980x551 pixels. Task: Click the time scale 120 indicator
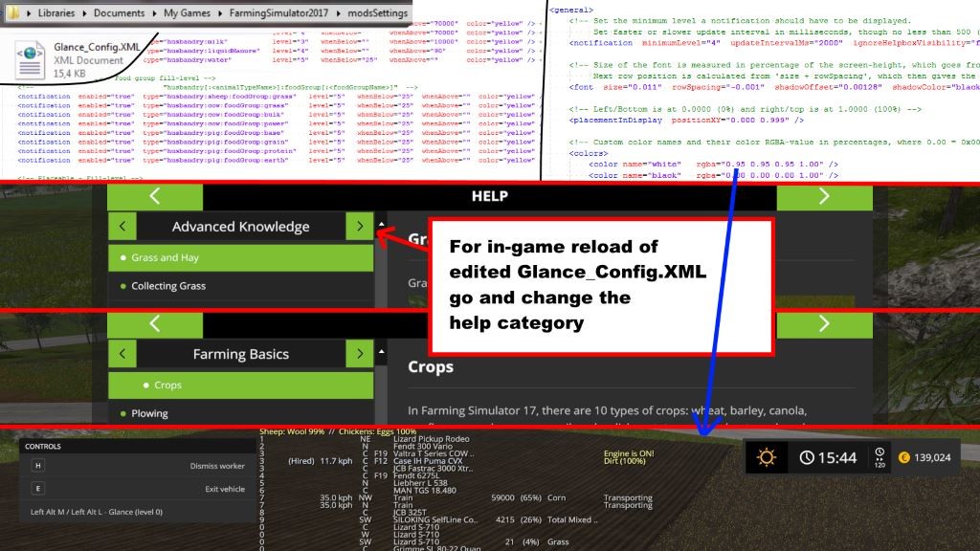(x=879, y=458)
